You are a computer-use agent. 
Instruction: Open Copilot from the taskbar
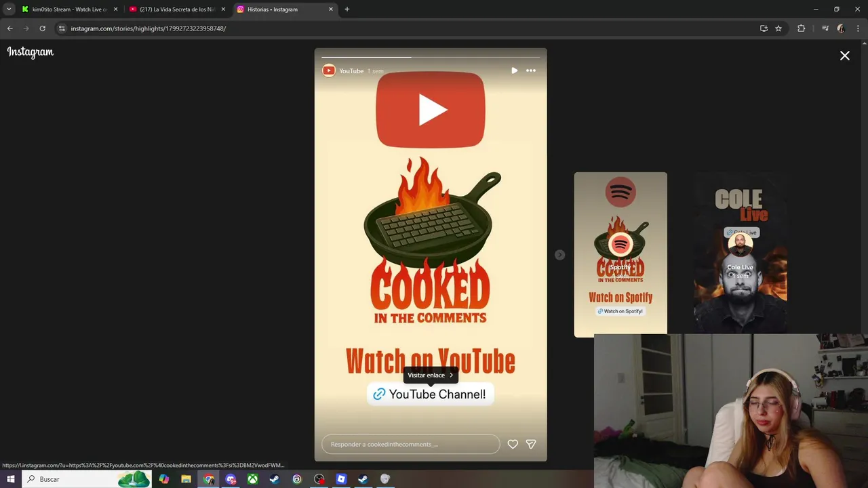[164, 479]
